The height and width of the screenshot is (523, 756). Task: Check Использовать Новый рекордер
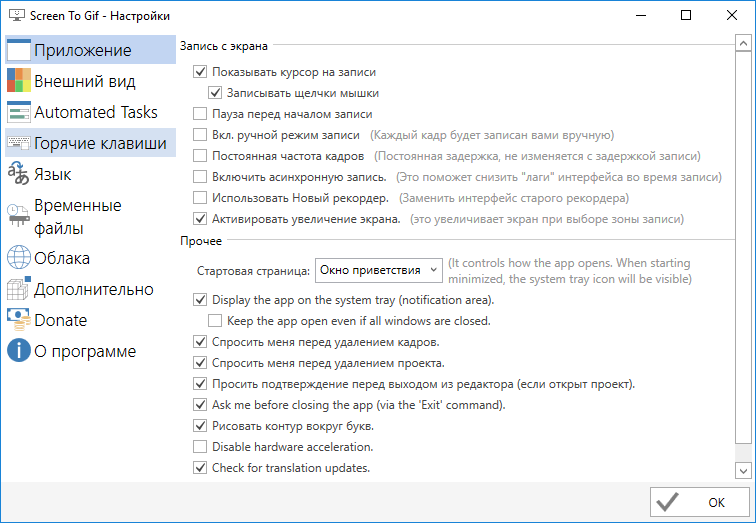200,198
